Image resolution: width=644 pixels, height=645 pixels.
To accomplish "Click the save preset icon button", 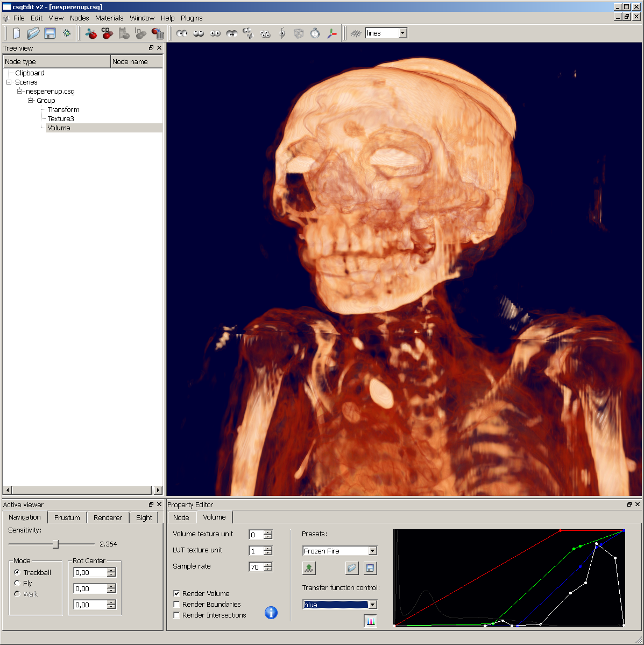I will (x=370, y=568).
